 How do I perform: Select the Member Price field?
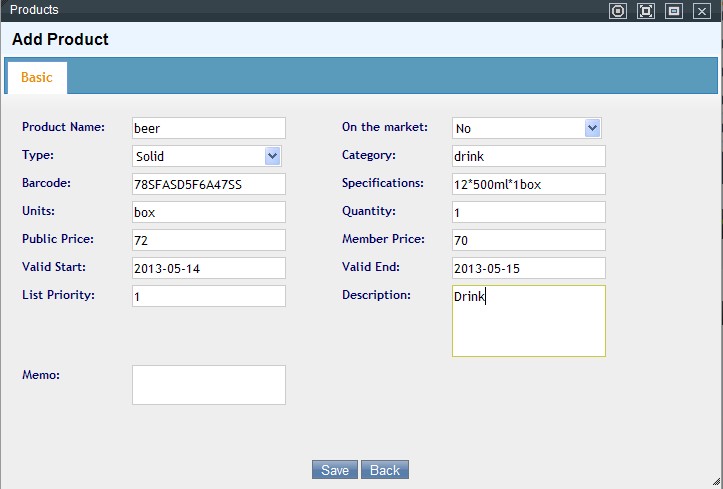tap(528, 240)
